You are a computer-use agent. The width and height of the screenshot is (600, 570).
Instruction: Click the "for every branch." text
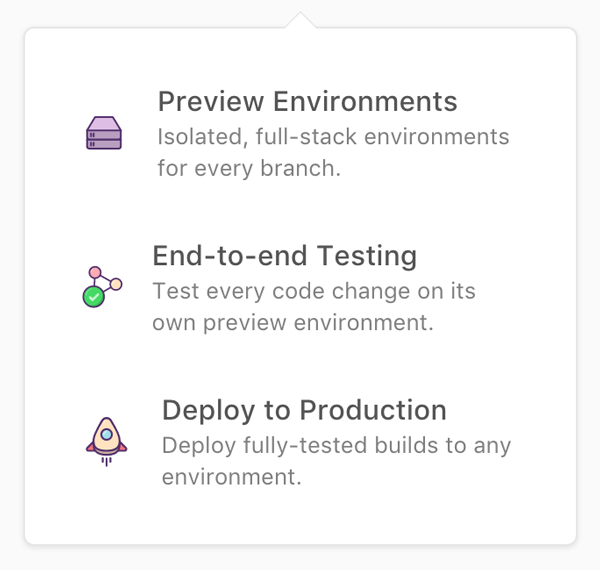(249, 167)
